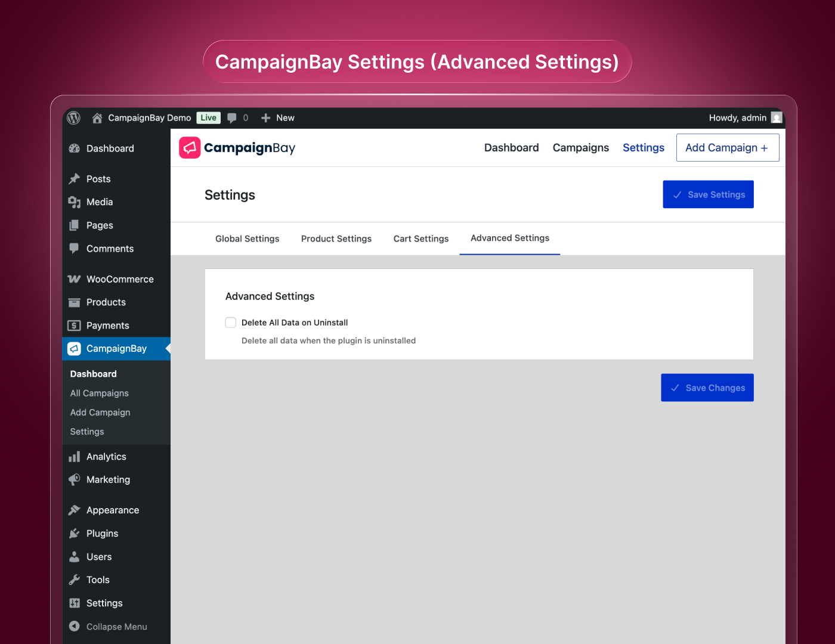Click the CampaignBay logo in the header
835x644 pixels.
[237, 148]
